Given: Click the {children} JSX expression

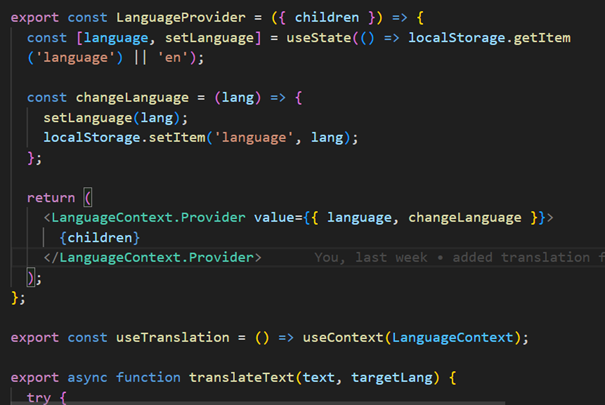Looking at the screenshot, I should point(101,237).
